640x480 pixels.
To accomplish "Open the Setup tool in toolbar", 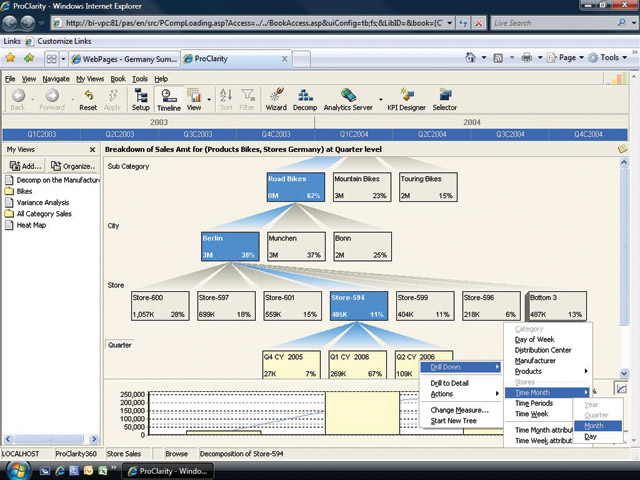I will [141, 99].
